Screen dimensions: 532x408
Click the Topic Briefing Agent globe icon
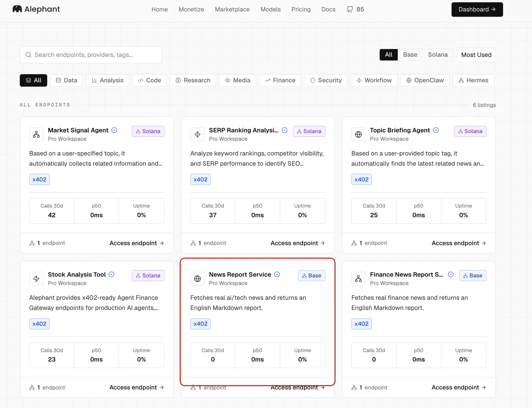coord(358,134)
